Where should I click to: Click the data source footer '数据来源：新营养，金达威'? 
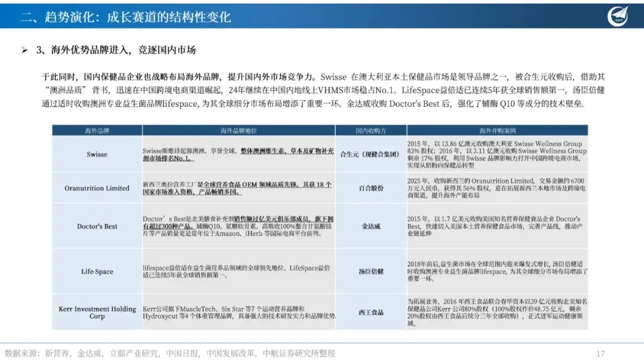coord(170,353)
